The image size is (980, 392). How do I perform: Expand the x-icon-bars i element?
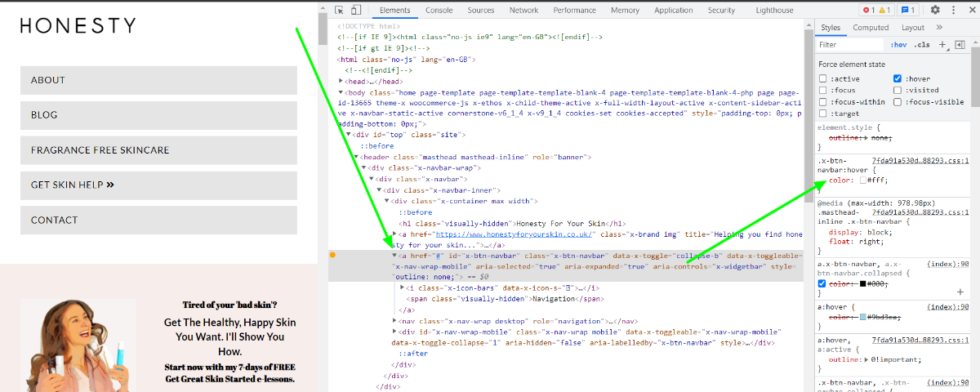402,288
